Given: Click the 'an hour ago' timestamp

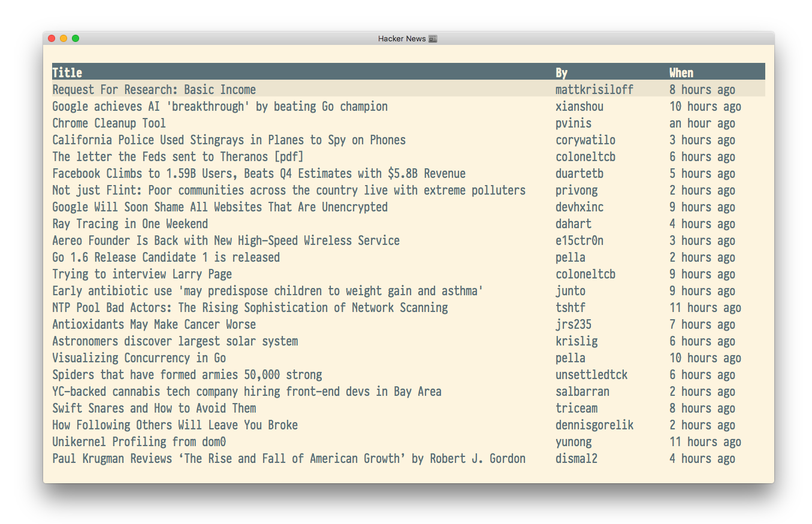Looking at the screenshot, I should [702, 123].
